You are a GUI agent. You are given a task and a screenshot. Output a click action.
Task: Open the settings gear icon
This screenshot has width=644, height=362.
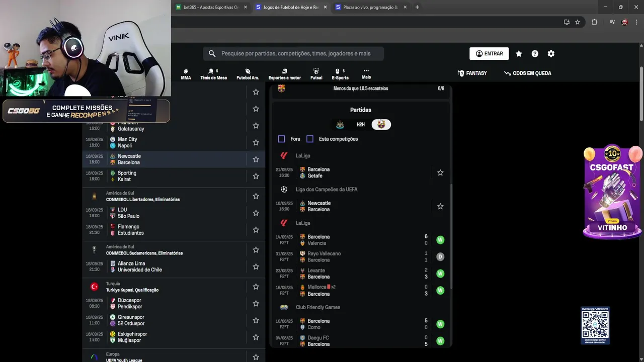click(x=551, y=54)
